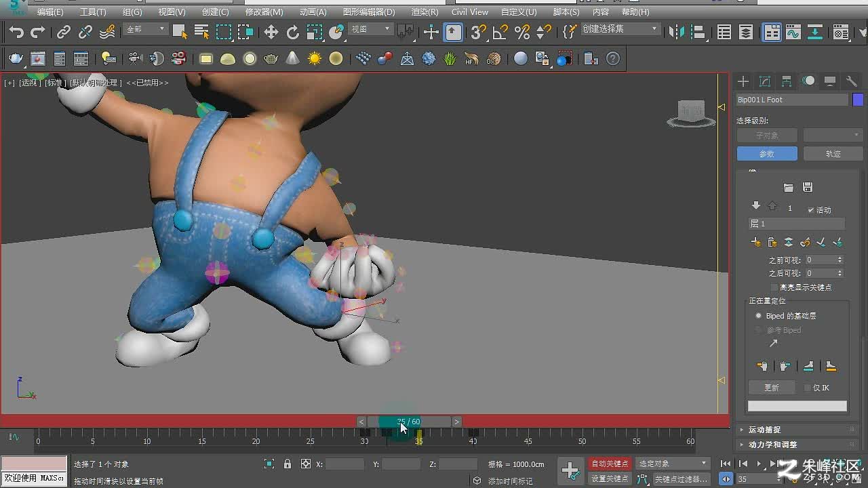Toggle 自动关键点 auto key mode
868x488 pixels.
610,464
